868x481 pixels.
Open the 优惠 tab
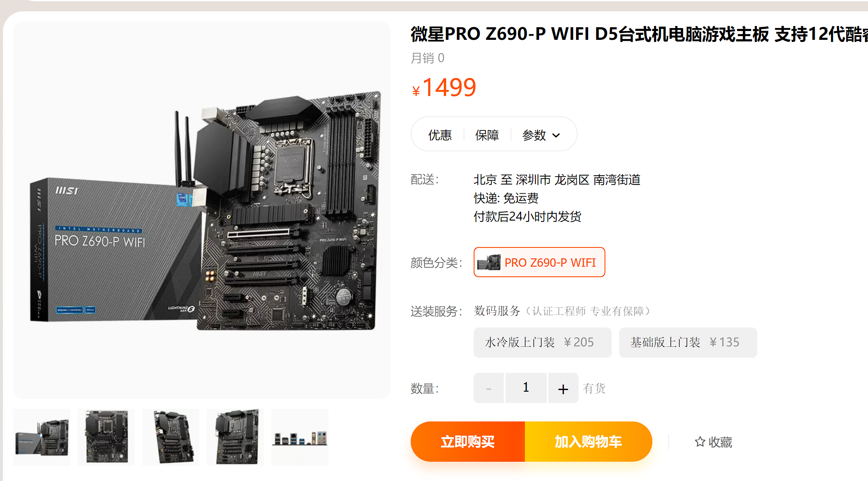tap(440, 135)
